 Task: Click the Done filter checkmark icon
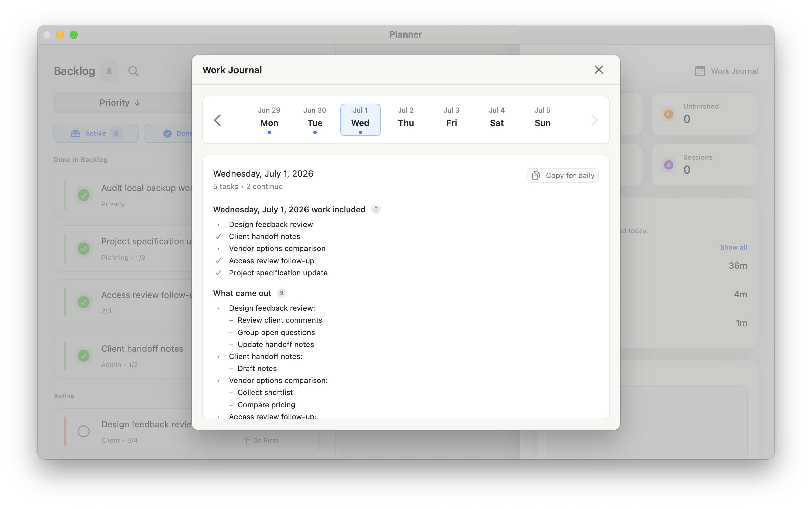(x=167, y=133)
